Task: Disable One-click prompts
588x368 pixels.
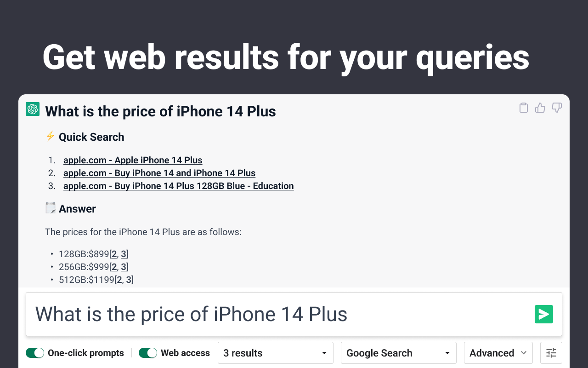Action: 34,353
